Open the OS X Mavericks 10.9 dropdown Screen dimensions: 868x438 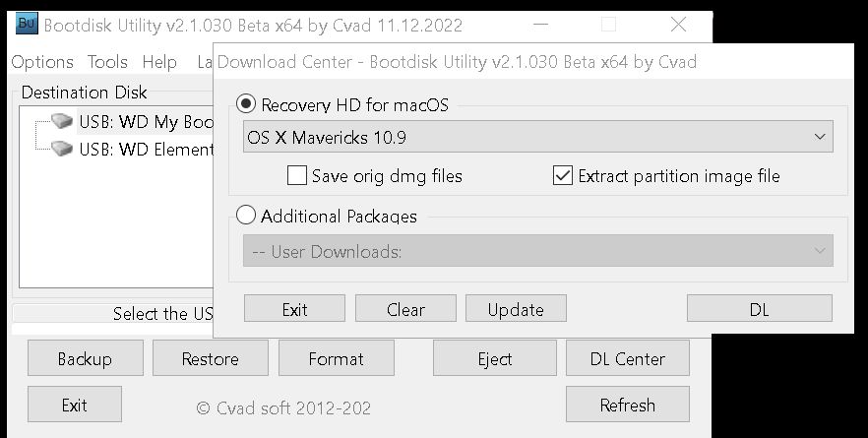537,137
